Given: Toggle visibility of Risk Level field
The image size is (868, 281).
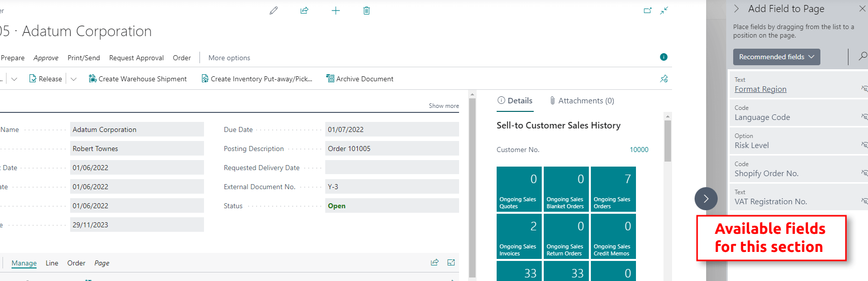Looking at the screenshot, I should tap(863, 145).
